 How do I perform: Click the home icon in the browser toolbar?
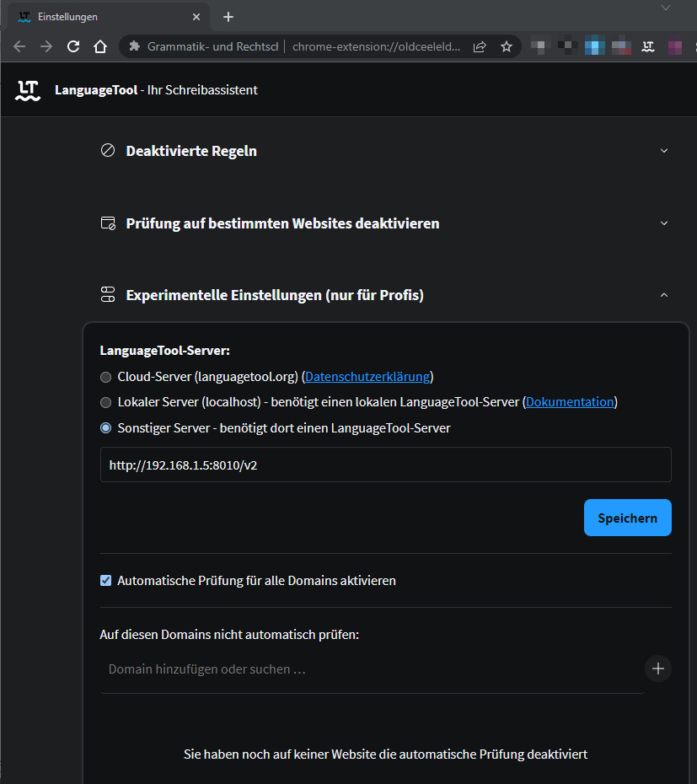[99, 46]
